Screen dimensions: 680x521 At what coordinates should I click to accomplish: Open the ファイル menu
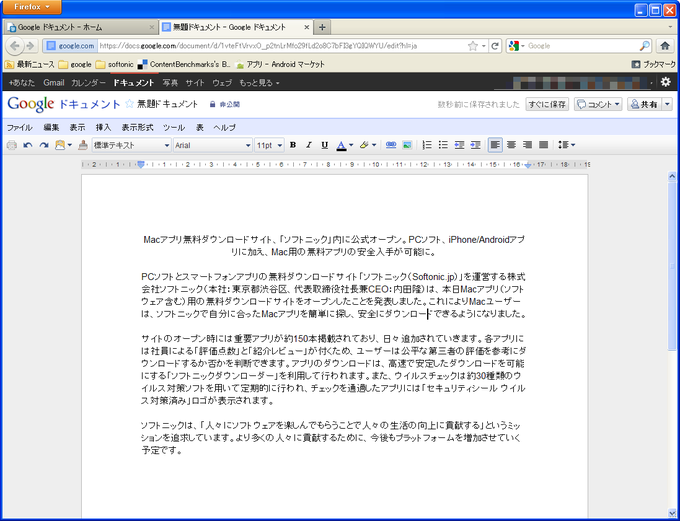tap(19, 128)
